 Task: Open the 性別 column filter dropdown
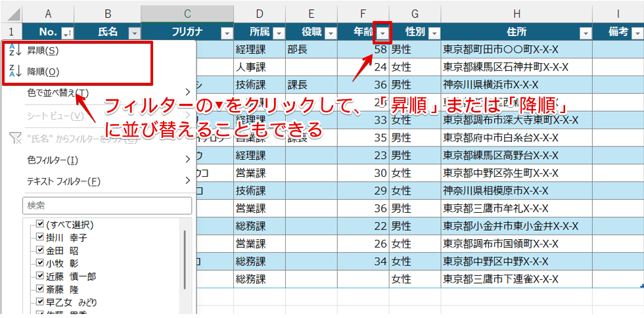click(x=434, y=33)
